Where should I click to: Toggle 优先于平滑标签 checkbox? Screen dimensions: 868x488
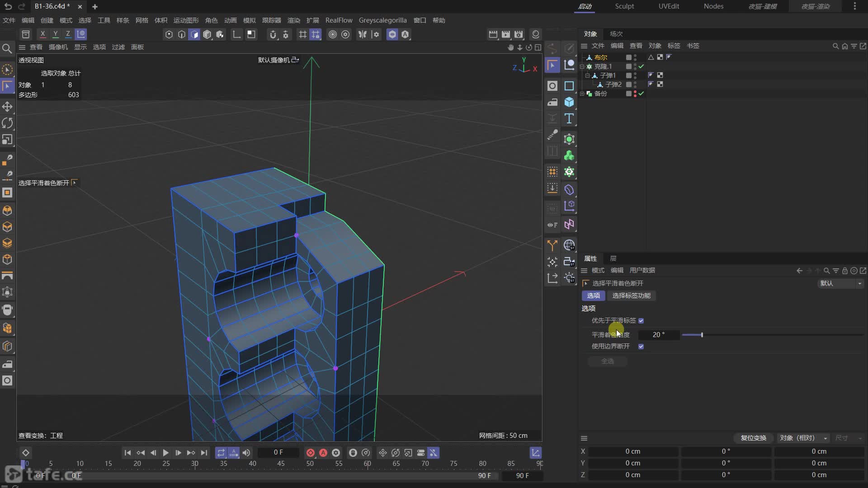(x=641, y=321)
